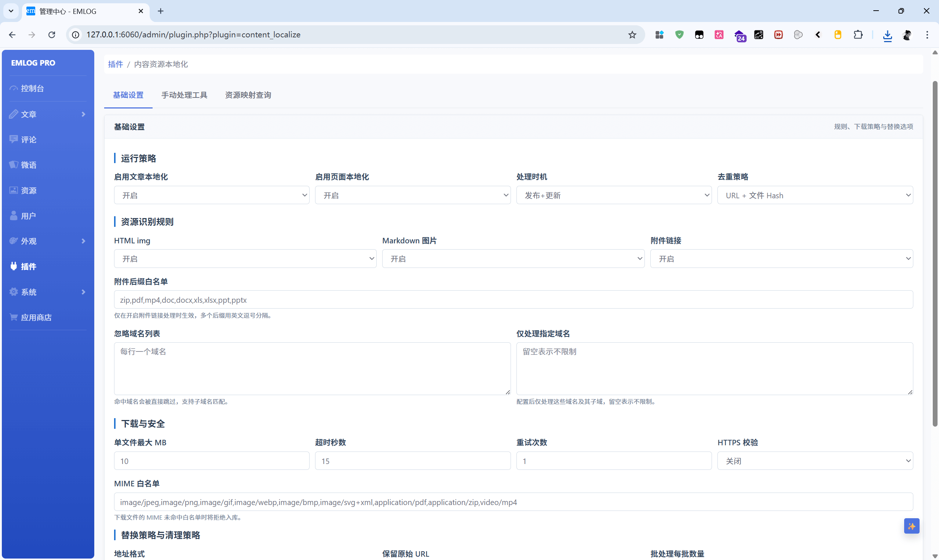
Task: Click the 忽略域名列表 textarea
Action: (312, 368)
